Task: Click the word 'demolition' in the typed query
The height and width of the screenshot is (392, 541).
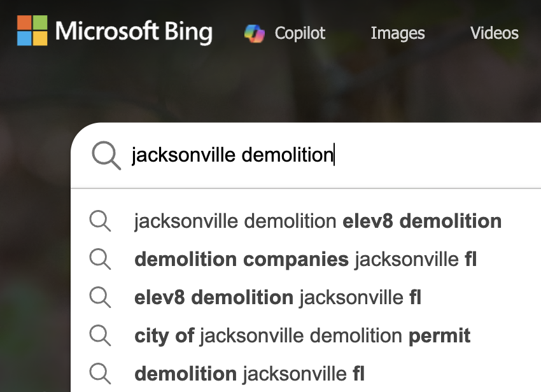Action: pyautogui.click(x=287, y=155)
